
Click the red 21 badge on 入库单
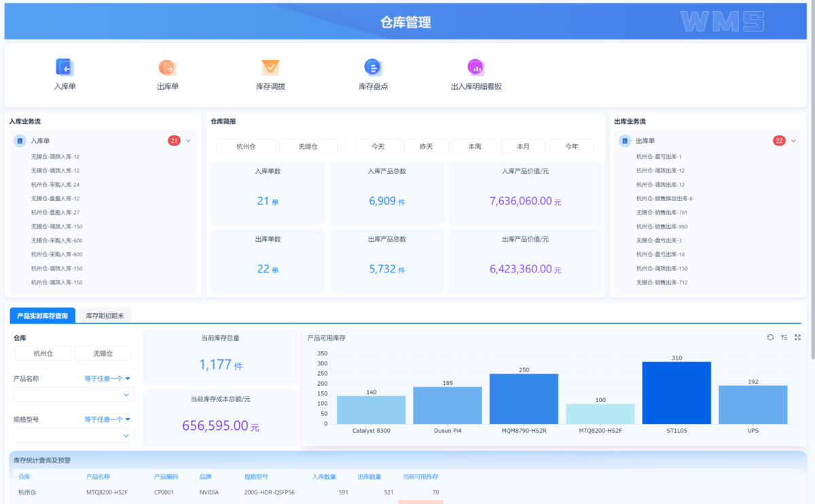(x=175, y=141)
